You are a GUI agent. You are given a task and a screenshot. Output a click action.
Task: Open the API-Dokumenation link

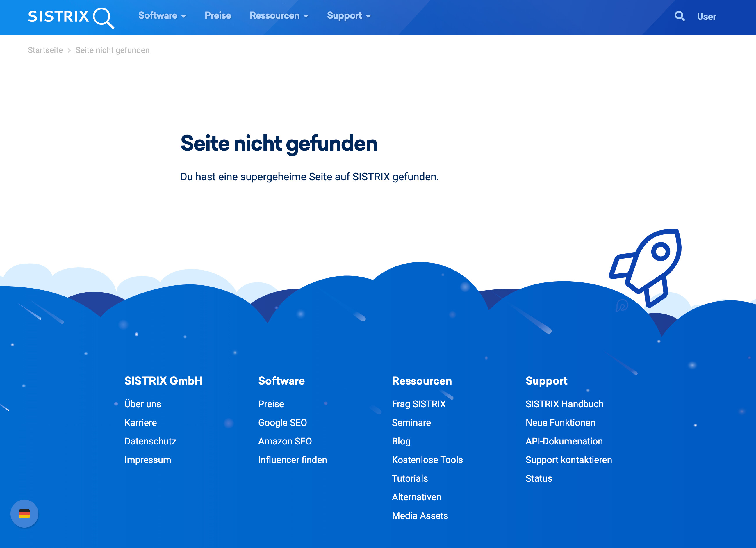pyautogui.click(x=564, y=441)
